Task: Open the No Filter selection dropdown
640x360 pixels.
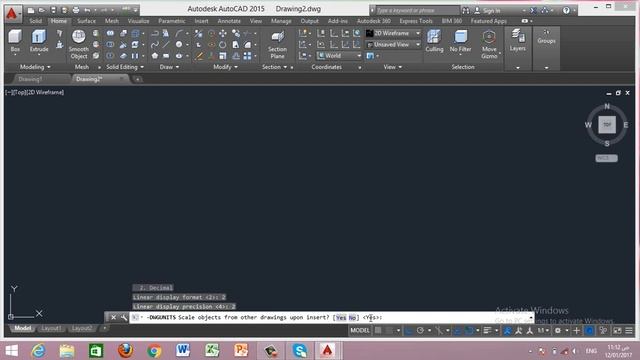Action: pos(460,41)
